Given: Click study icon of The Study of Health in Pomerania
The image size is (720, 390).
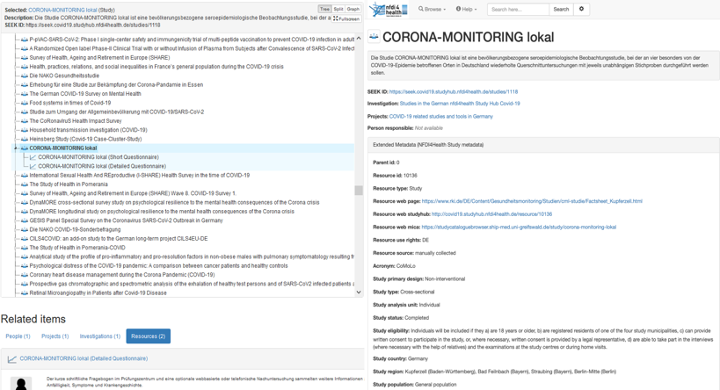Looking at the screenshot, I should pos(24,184).
